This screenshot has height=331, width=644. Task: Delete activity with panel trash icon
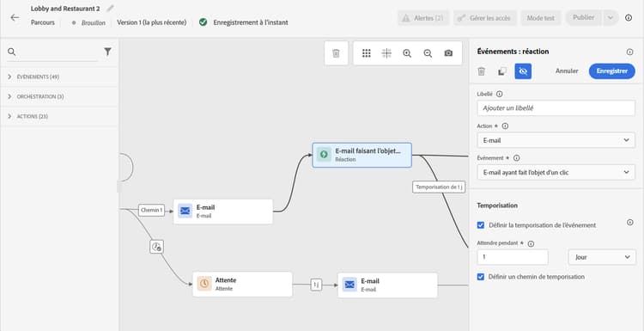coord(482,71)
